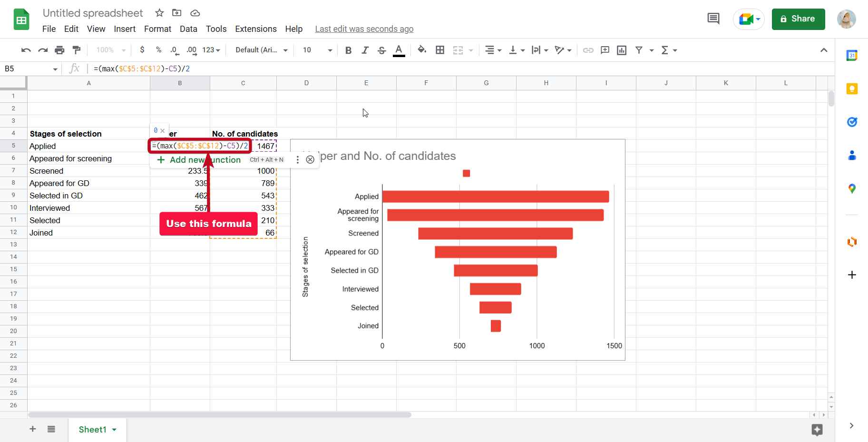Format as currency with dollar icon
The image size is (868, 442).
coord(142,50)
